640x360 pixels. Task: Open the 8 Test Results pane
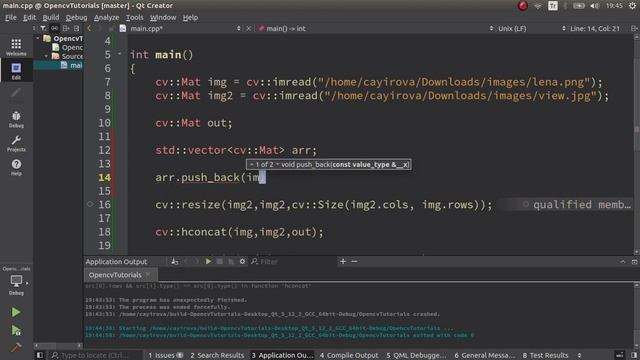pos(545,355)
